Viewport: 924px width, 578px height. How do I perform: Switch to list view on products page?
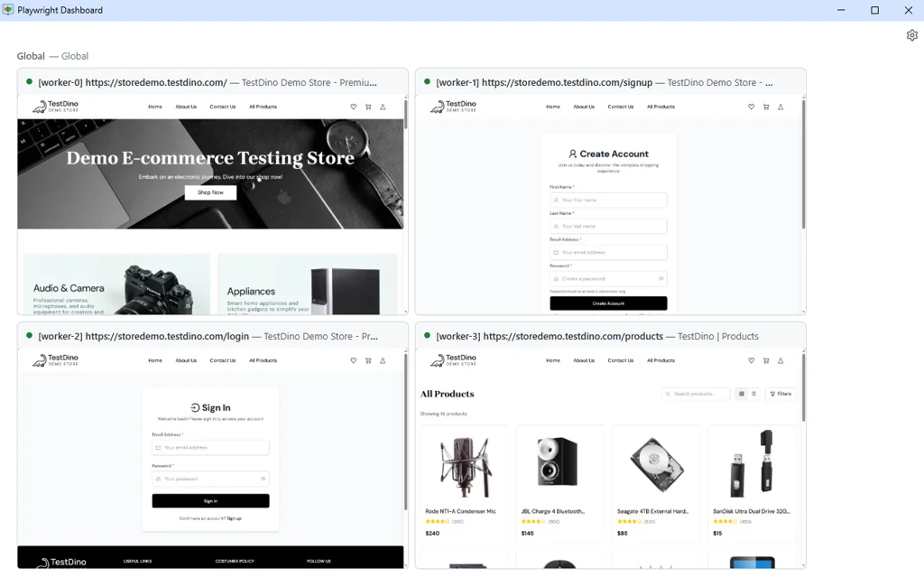pos(753,394)
